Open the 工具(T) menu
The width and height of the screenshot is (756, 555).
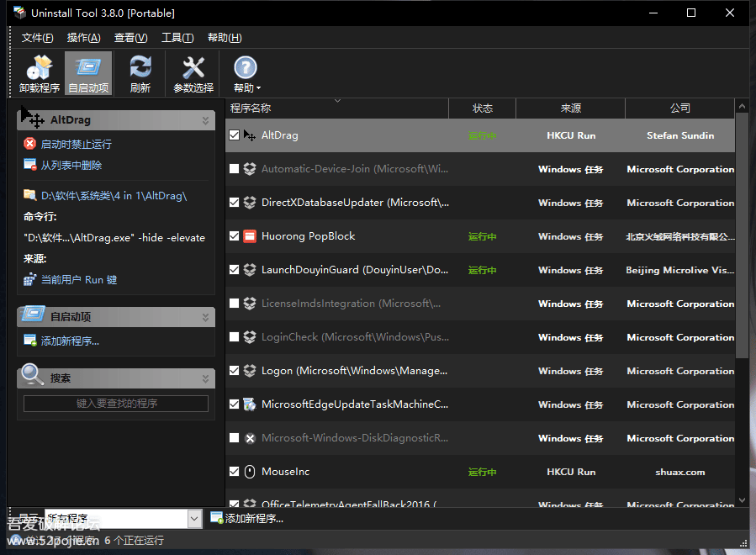point(177,38)
